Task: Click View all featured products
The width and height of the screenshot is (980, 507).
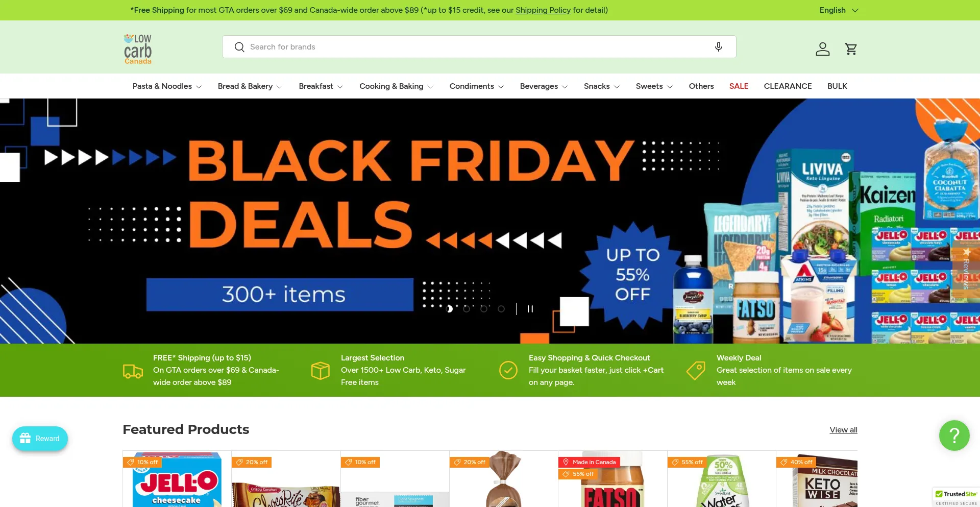Action: pos(843,430)
